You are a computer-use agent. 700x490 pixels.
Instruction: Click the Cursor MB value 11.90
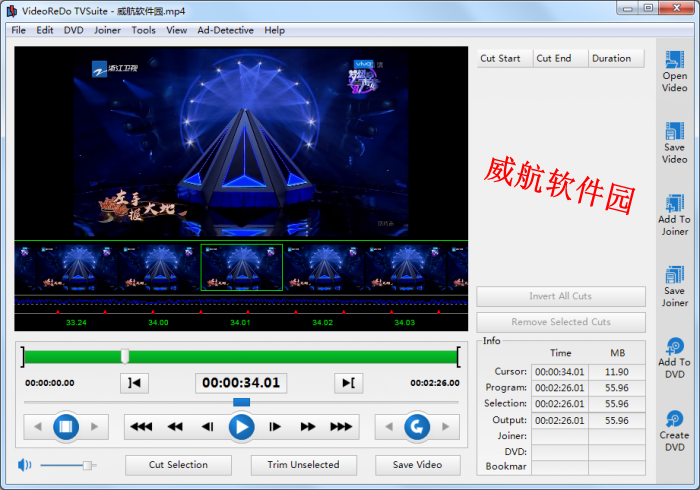(617, 372)
